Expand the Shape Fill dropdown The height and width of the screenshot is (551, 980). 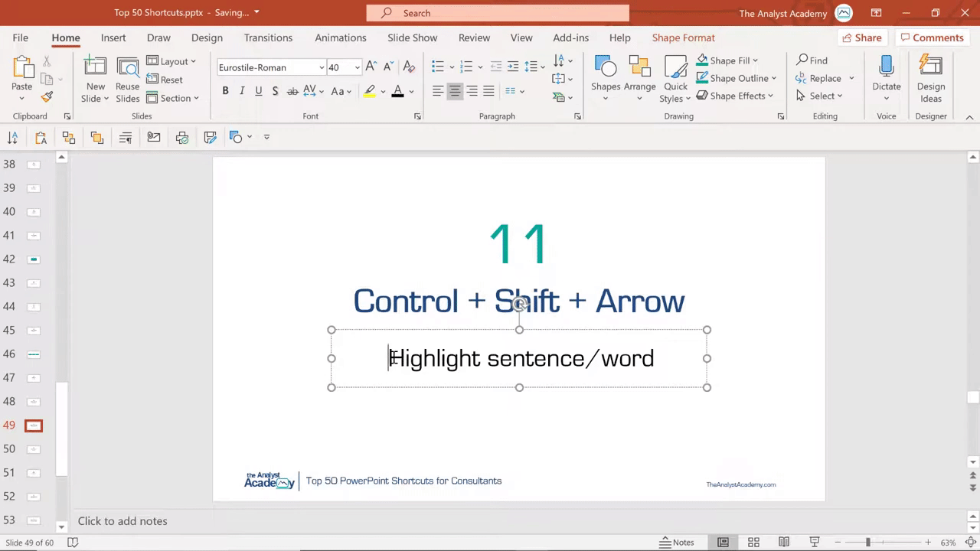tap(755, 60)
